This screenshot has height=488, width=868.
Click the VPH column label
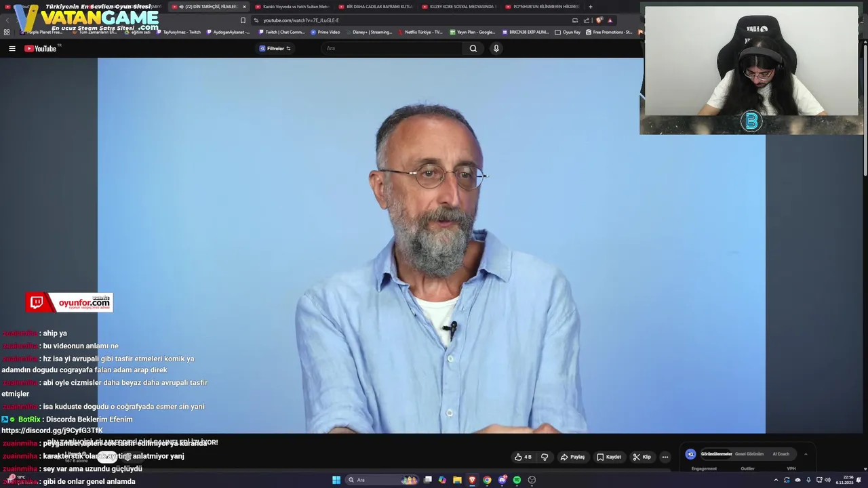click(791, 468)
